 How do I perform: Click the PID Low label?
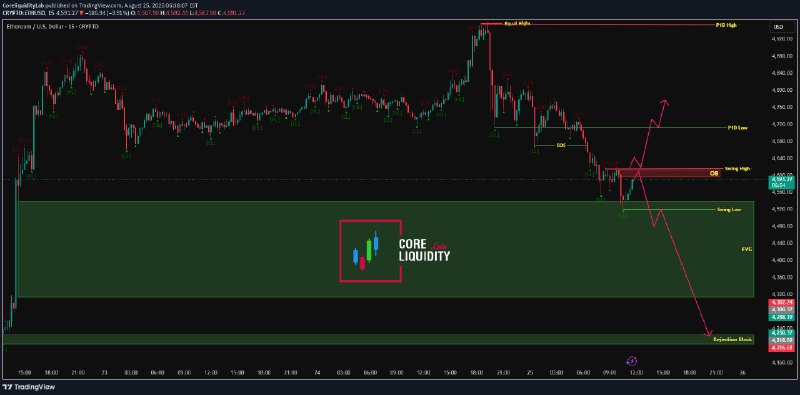tap(738, 127)
